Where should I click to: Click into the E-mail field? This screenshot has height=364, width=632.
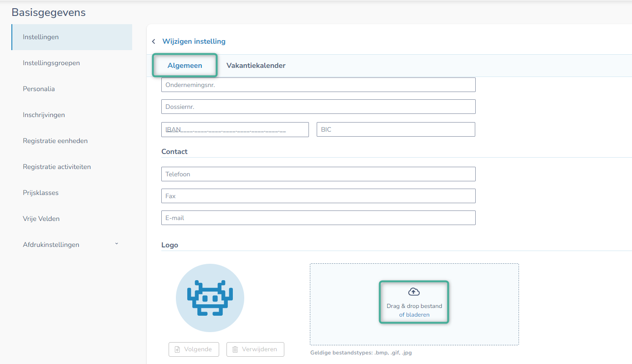[x=318, y=218]
